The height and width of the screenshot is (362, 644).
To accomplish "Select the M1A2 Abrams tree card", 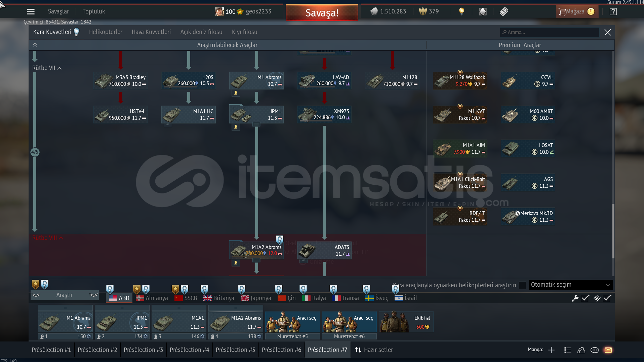I will [x=256, y=250].
